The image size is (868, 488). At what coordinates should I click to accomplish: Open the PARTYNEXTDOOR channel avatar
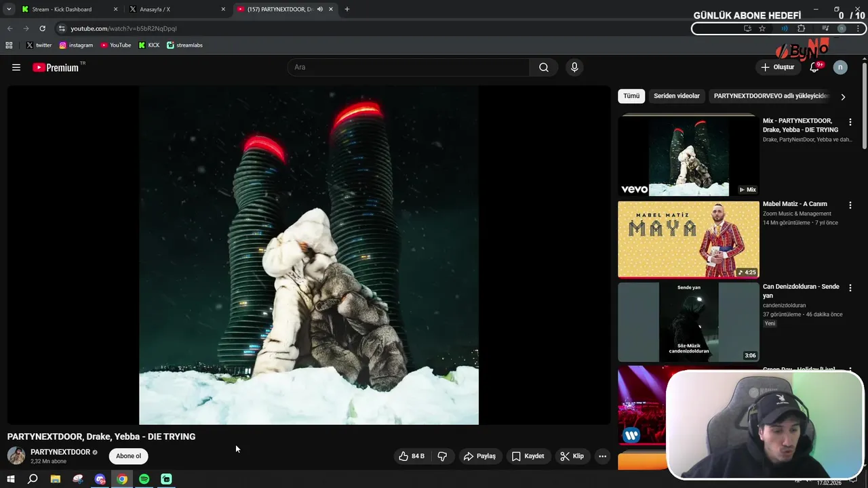point(16,455)
